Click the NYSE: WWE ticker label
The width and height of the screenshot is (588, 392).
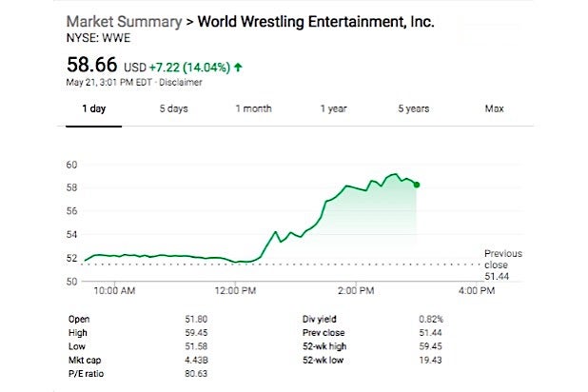[99, 40]
